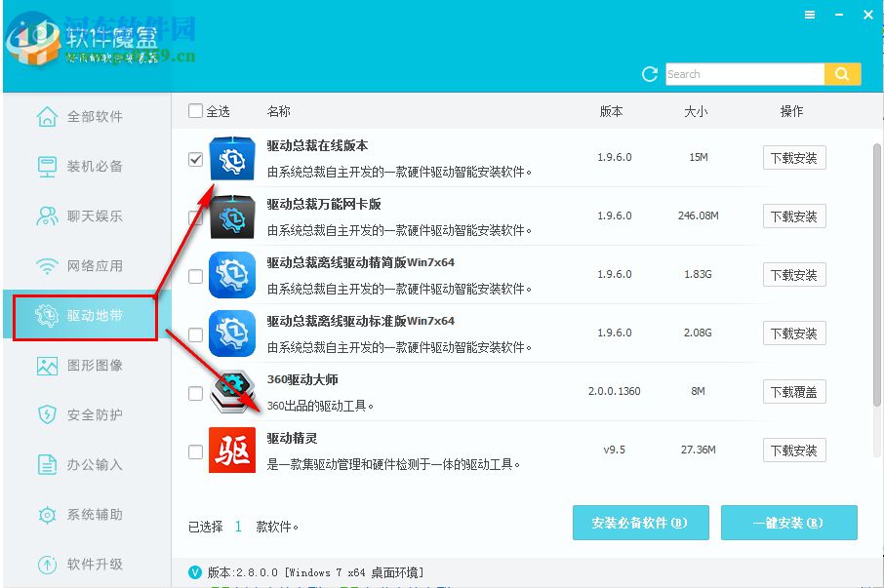Click 下载安装 for 驱动总裁万能网卡版

coord(793,216)
